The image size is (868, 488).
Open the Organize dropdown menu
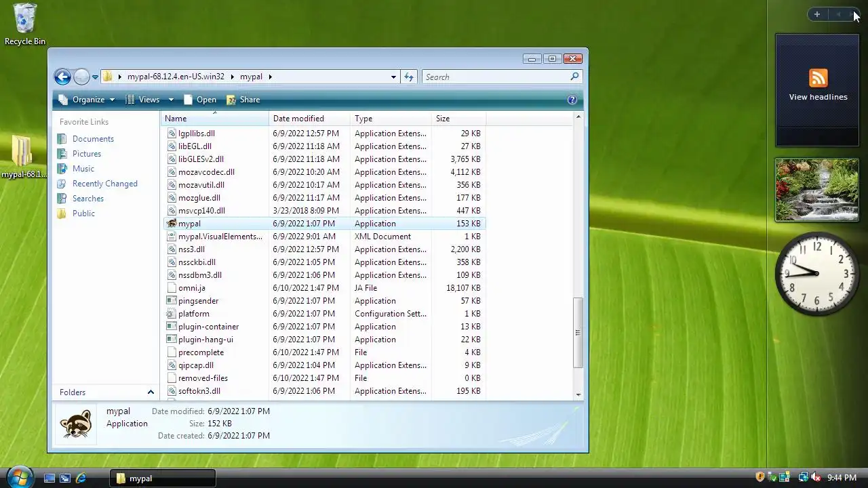point(87,100)
